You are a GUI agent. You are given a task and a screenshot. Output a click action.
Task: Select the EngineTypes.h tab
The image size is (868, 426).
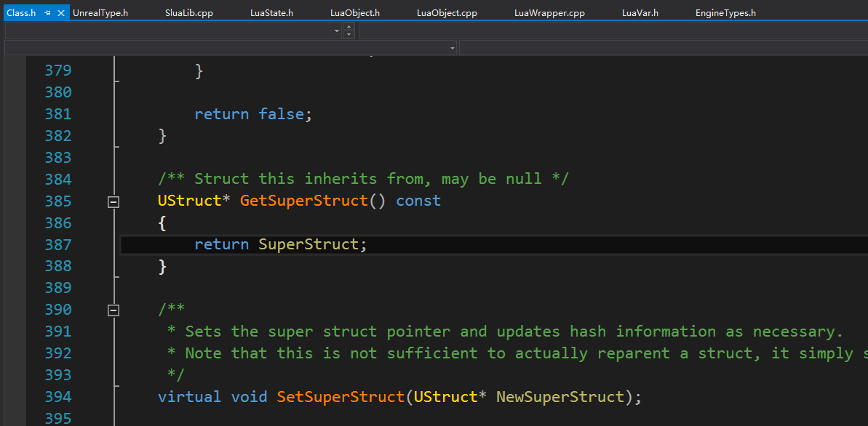[x=725, y=13]
